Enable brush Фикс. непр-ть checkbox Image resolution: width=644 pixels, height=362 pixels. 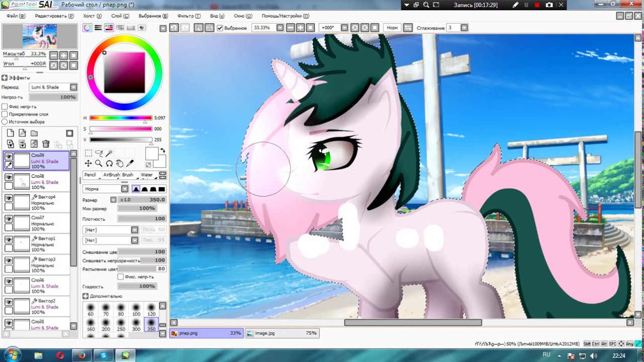120,277
